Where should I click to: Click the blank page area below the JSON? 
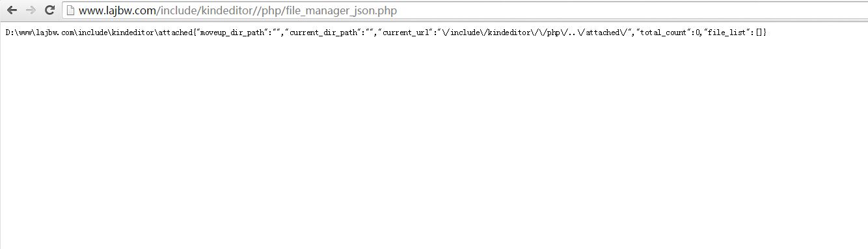(434, 143)
